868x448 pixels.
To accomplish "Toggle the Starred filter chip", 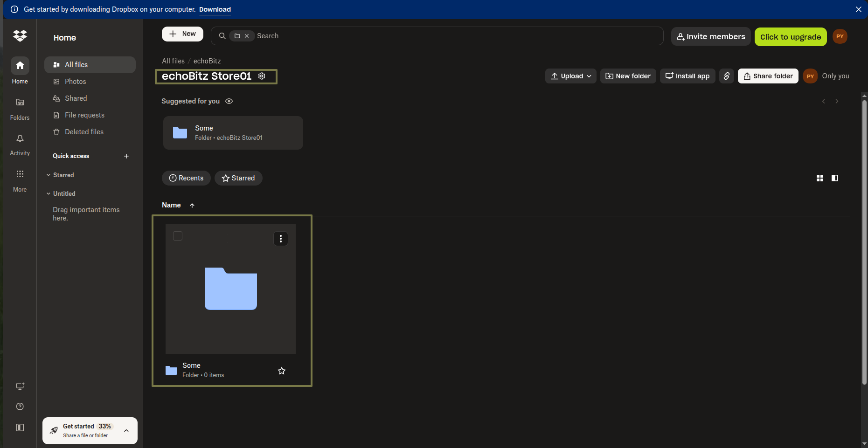I will point(238,178).
